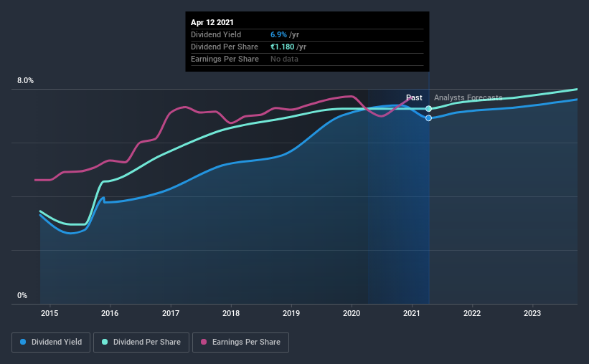Click the 2020 x-axis label
589x364 pixels.
point(352,313)
